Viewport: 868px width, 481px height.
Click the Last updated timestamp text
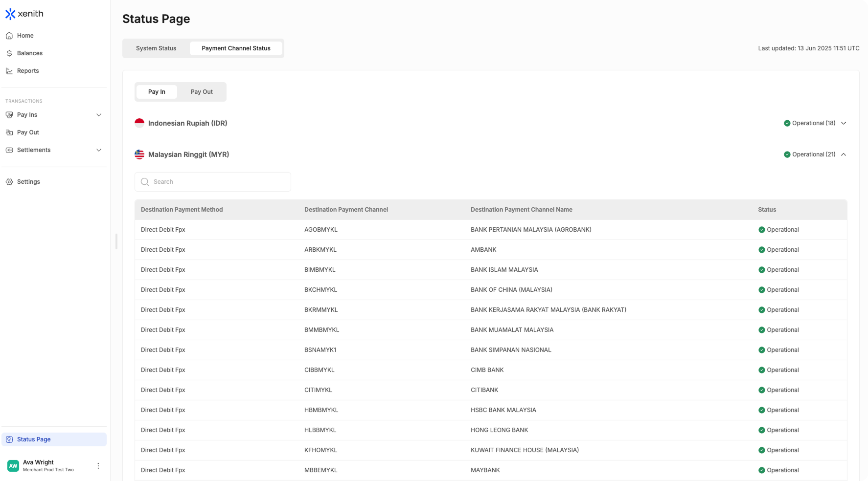coord(809,48)
